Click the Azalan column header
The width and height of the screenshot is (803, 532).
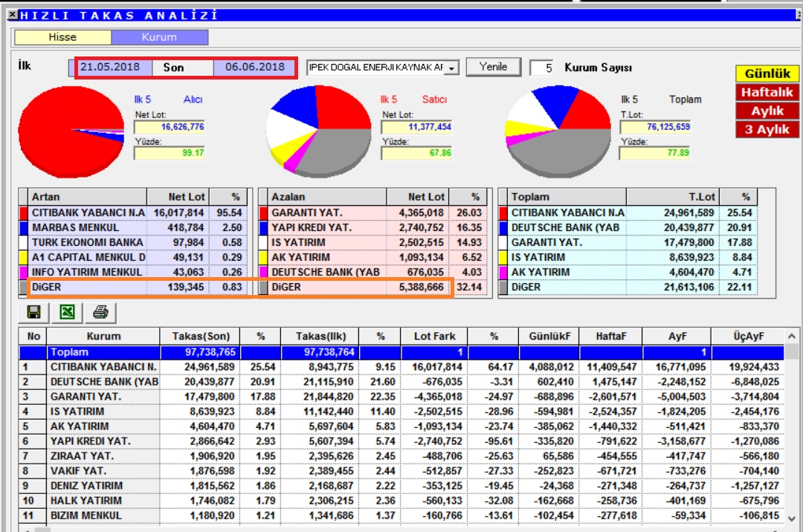327,197
